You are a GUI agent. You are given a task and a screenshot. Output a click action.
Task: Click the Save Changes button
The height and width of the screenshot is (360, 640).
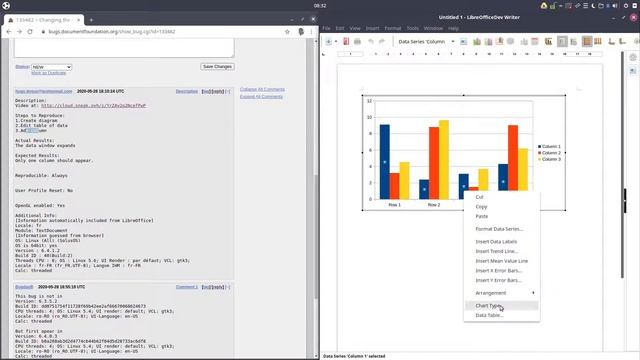click(x=217, y=67)
